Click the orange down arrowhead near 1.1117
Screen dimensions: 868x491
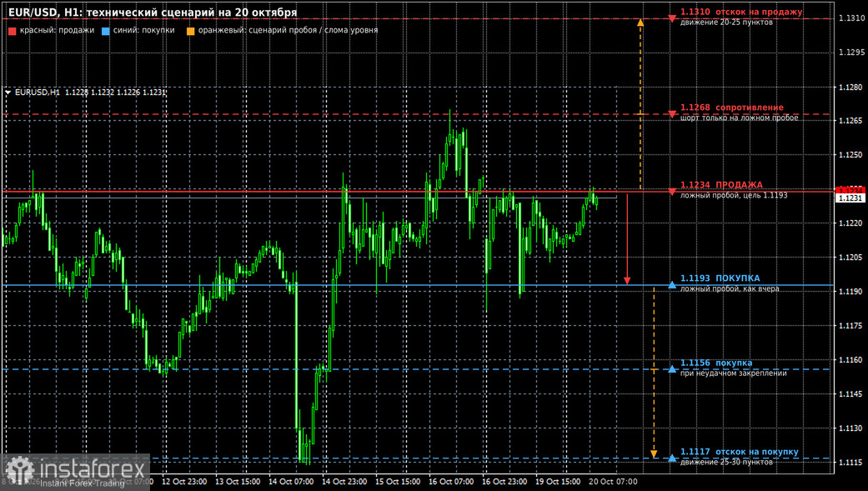(x=654, y=454)
